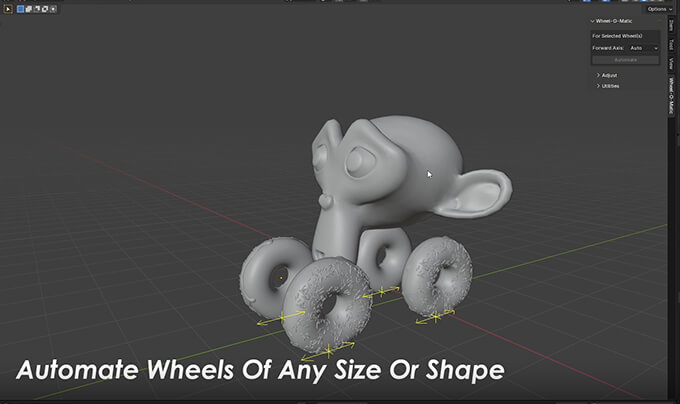The width and height of the screenshot is (680, 404).
Task: Choose the Extend selection mode icon
Action: (28, 9)
